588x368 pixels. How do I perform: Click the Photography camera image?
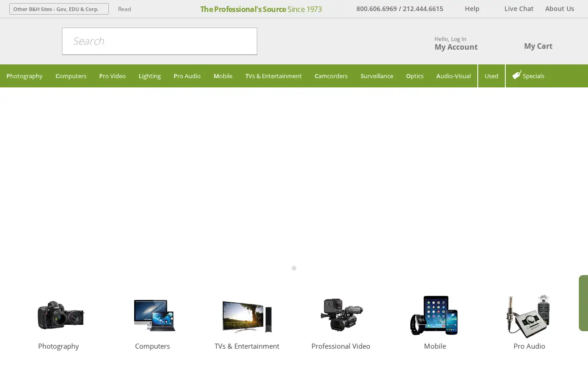61,315
